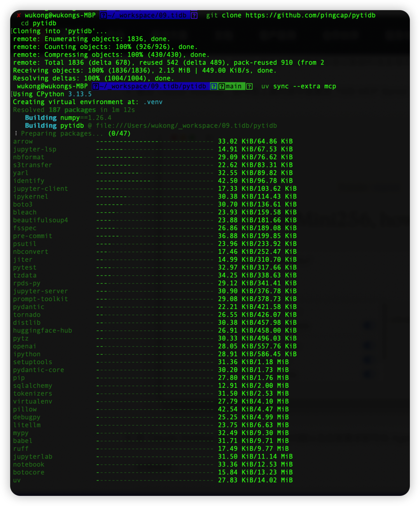Click the 'nbconvert' package name

point(31,251)
